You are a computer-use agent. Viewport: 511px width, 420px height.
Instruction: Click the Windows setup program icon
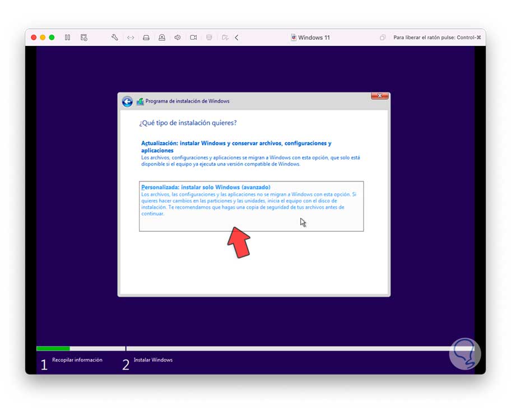click(140, 101)
